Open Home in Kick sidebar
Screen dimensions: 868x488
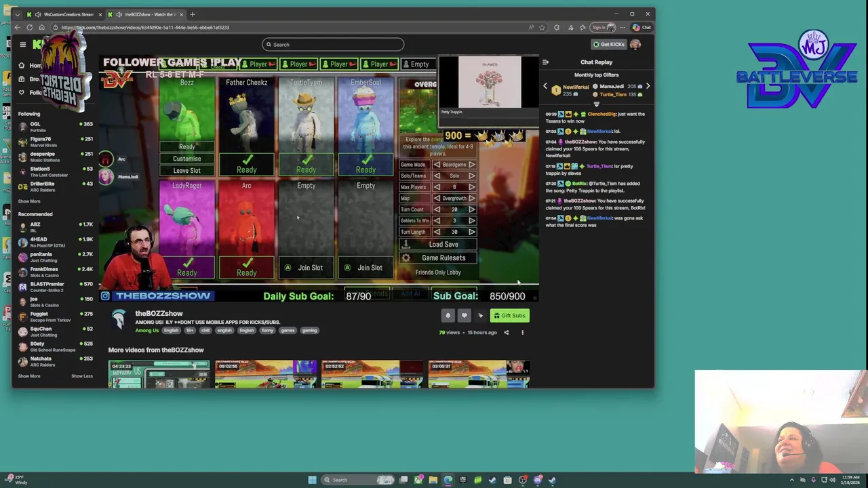point(30,66)
